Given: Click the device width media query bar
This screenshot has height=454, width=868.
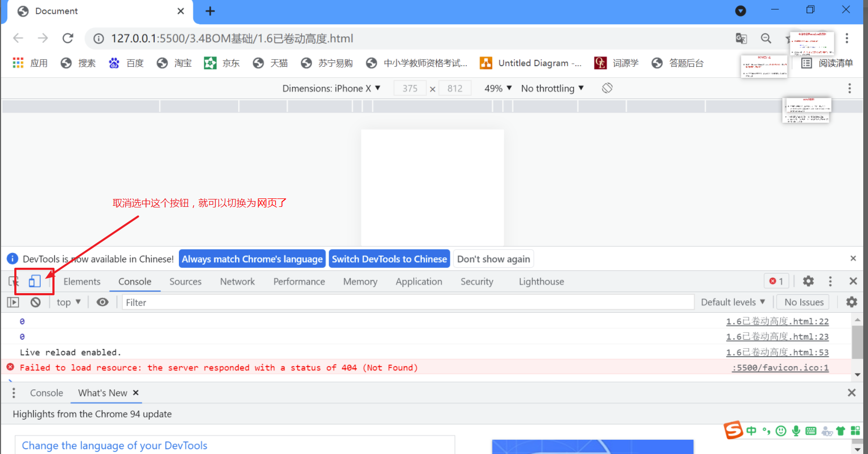Looking at the screenshot, I should 432,106.
